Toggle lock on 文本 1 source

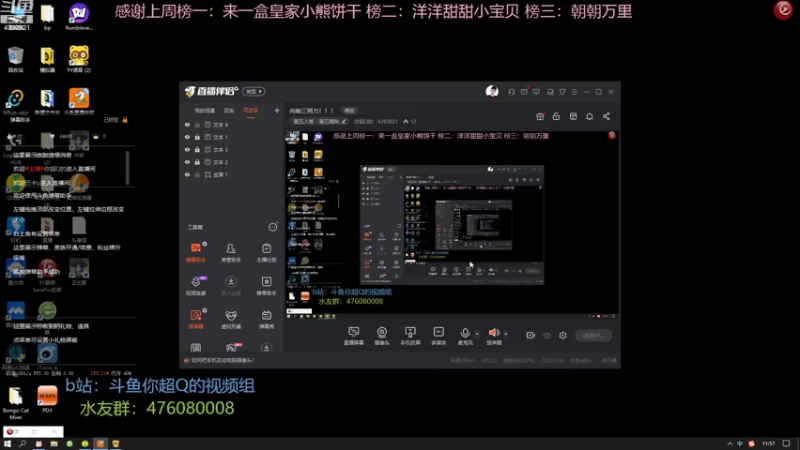[197, 137]
